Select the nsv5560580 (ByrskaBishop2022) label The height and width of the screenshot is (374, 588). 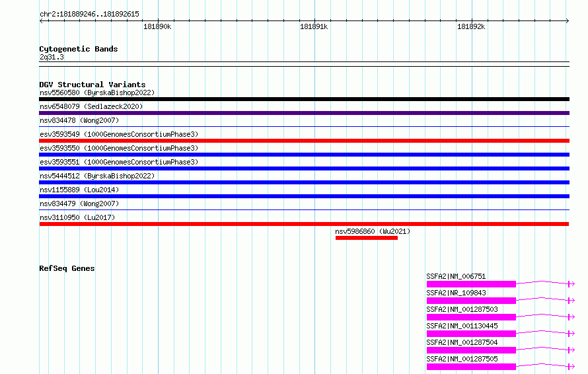97,93
